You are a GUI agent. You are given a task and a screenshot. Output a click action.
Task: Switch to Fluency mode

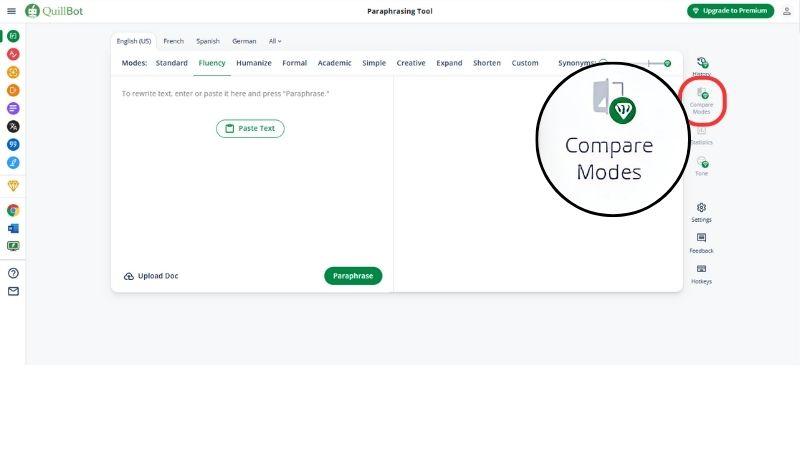[x=212, y=63]
